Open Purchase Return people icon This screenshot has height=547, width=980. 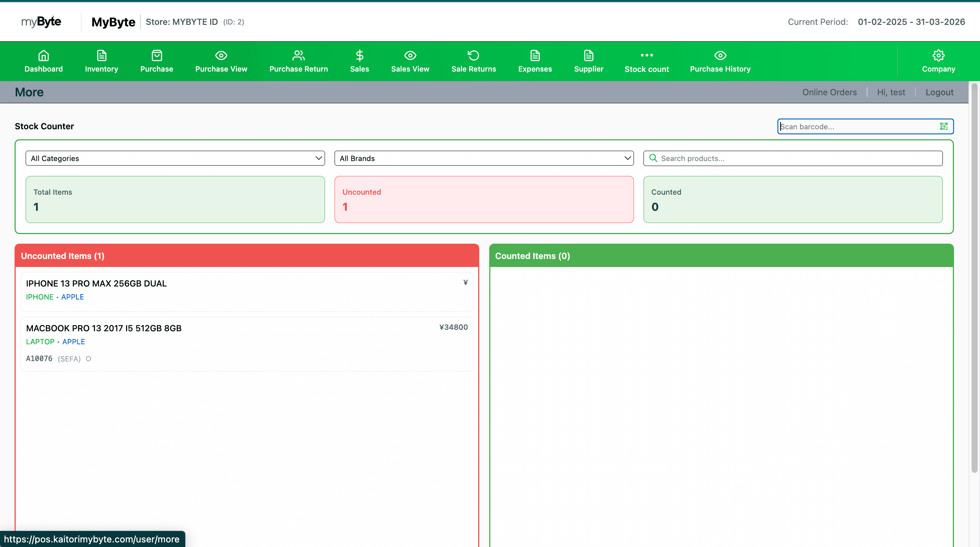coord(298,56)
